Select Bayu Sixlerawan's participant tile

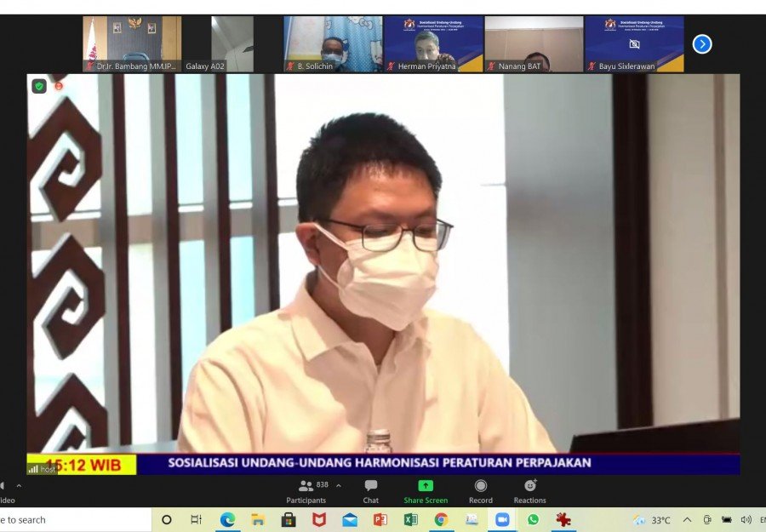(635, 44)
